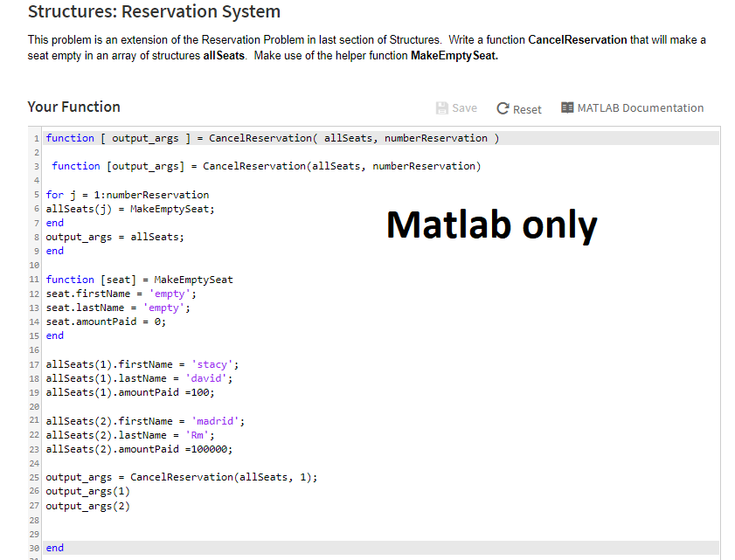Click the Save floppy disk icon
This screenshot has width=735, height=560.
pos(441,107)
